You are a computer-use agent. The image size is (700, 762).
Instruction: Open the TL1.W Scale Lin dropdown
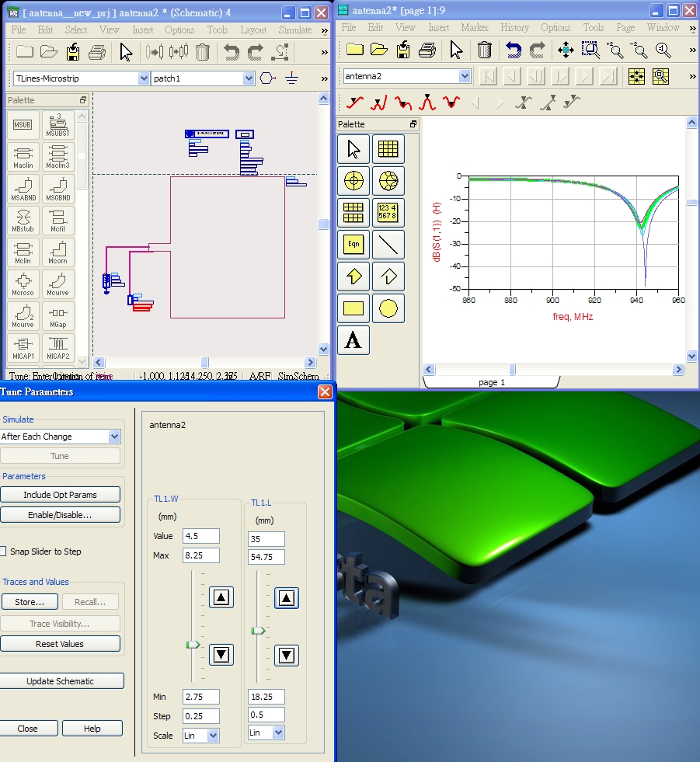pyautogui.click(x=213, y=736)
